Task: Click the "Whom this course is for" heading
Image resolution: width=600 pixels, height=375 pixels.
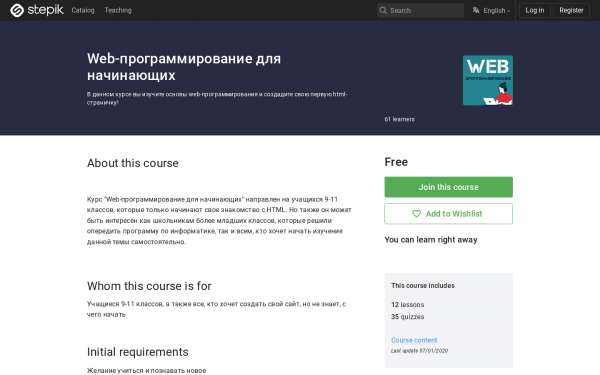Action: 149,286
